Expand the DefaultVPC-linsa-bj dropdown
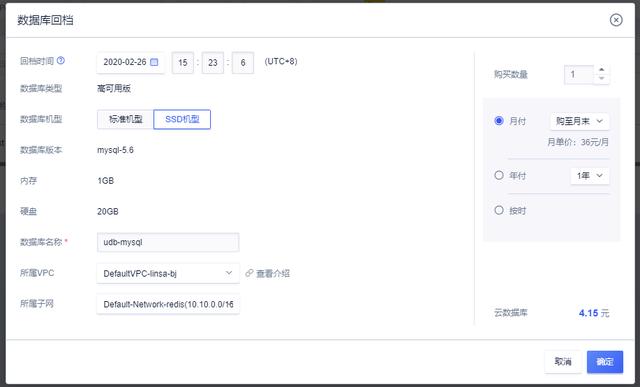The width and height of the screenshot is (640, 387). coord(168,273)
